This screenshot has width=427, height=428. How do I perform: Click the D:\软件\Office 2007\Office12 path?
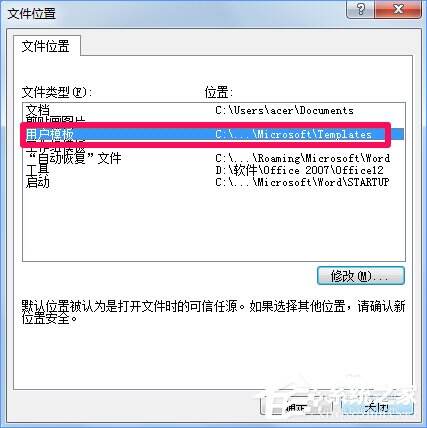point(299,170)
